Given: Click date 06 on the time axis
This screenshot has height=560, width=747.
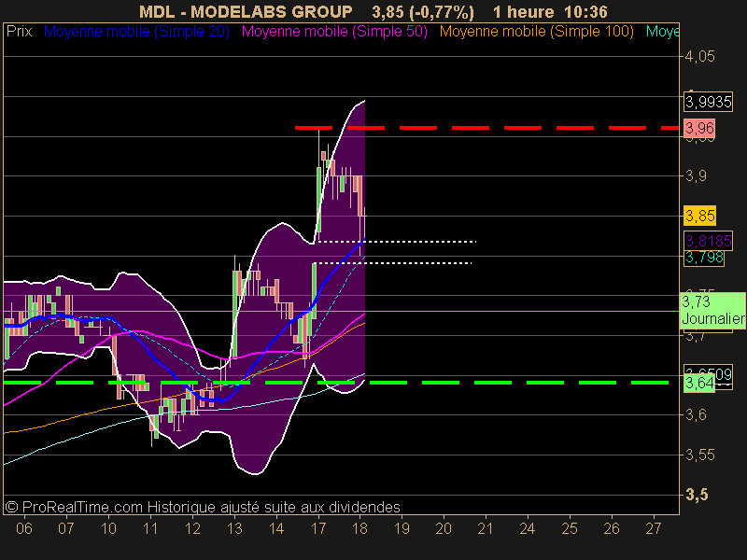Looking at the screenshot, I should coord(24,528).
